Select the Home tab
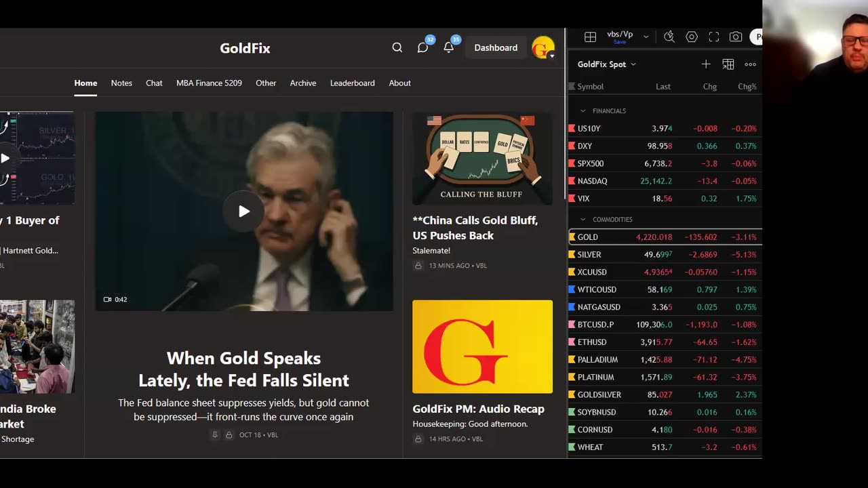The image size is (868, 488). 85,83
